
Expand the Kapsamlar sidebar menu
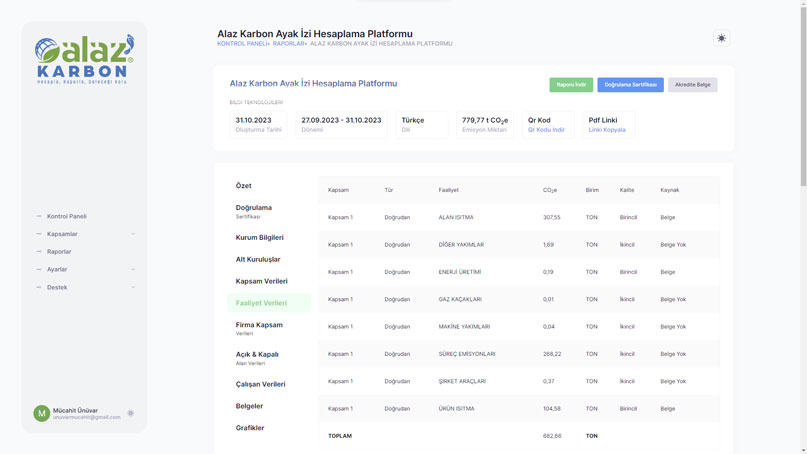pyautogui.click(x=85, y=234)
